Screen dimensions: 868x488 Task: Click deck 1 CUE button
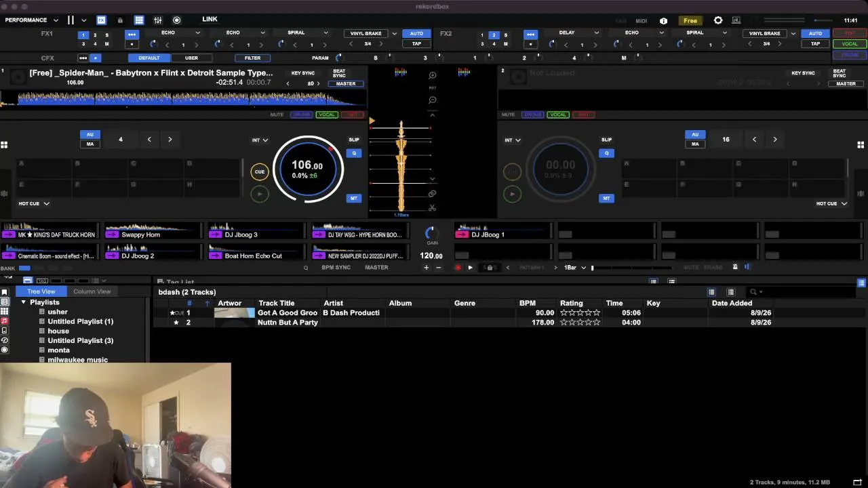click(x=260, y=171)
